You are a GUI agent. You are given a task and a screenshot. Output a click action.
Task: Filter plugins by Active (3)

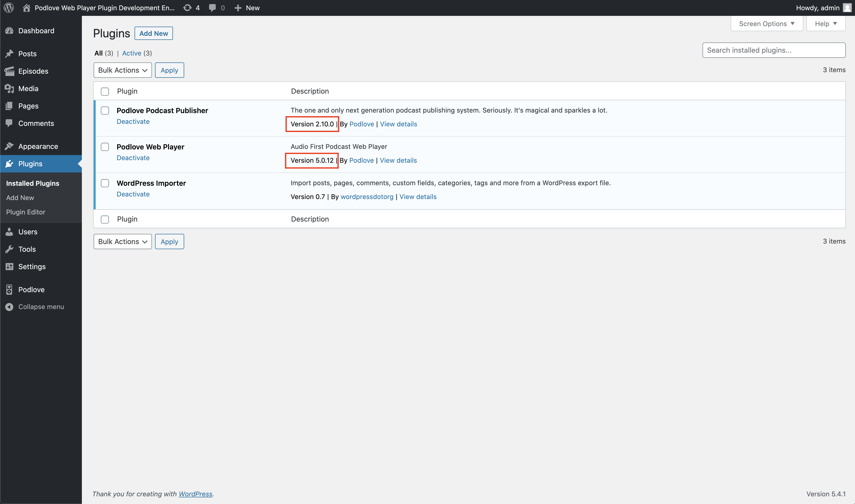click(137, 53)
